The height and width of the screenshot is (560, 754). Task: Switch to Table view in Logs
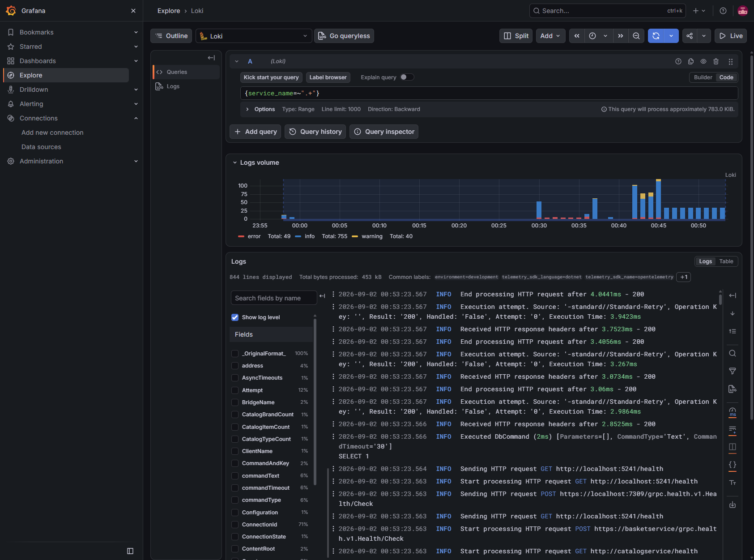(726, 261)
